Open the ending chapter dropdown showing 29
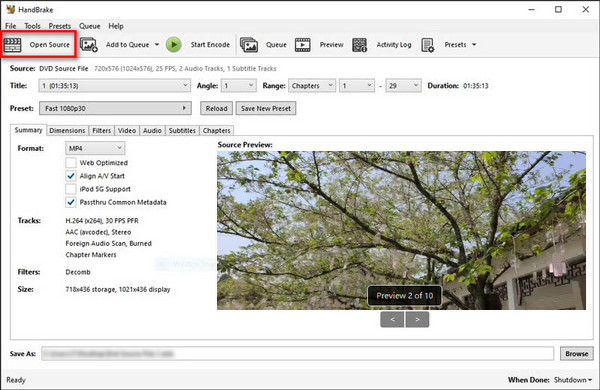Viewport: 600px width, 390px height. click(403, 86)
